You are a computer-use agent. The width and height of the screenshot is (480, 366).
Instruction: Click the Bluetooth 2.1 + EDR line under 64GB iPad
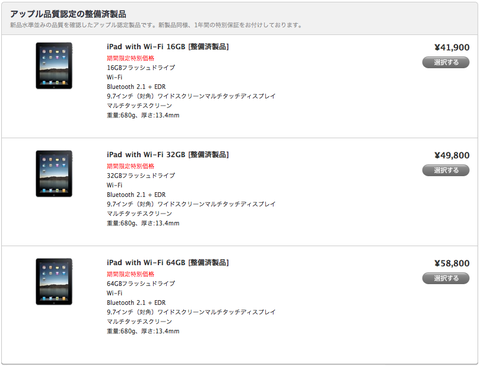[136, 303]
